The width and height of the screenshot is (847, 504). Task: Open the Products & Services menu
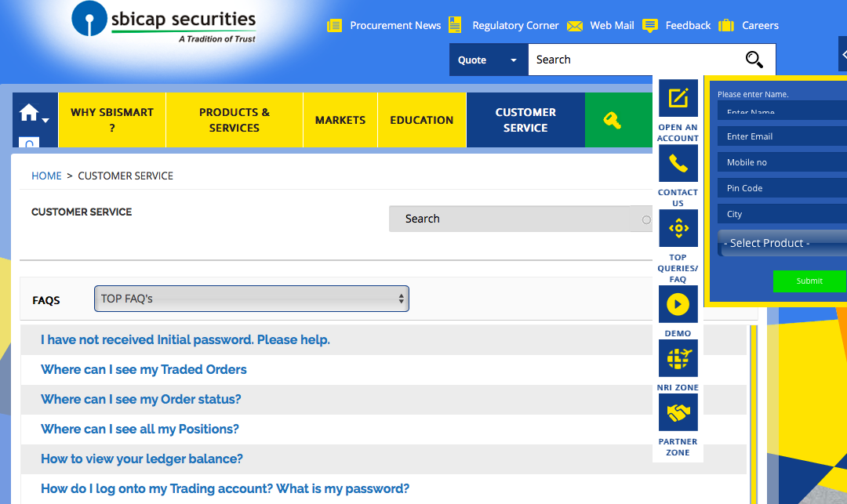234,120
